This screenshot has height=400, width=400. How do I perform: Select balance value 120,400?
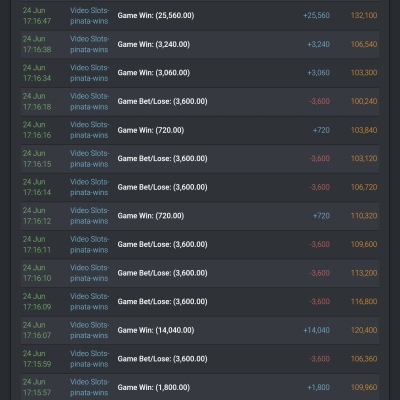pos(364,330)
